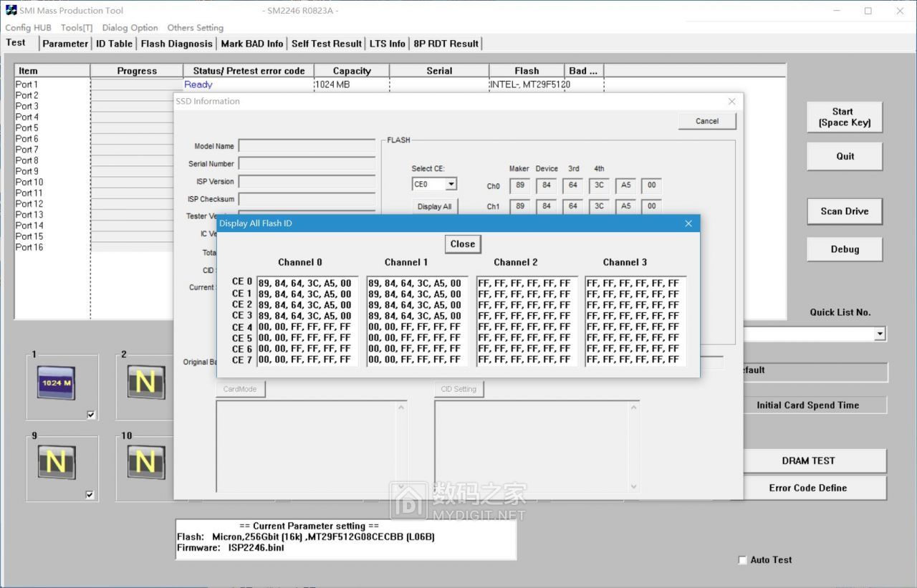Toggle the checkbox under port 1 icon
The width and height of the screenshot is (917, 588).
click(x=90, y=415)
